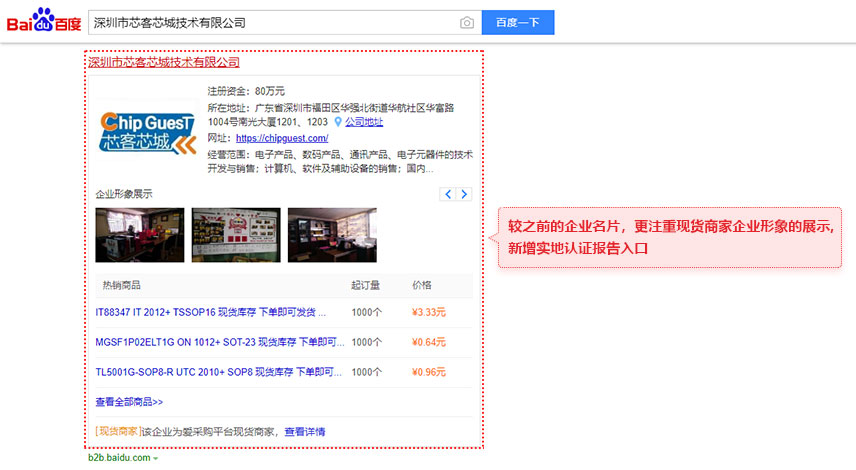Open TL5001G-SOP8-R UTC 2010+ product
The width and height of the screenshot is (856, 470).
click(x=218, y=372)
